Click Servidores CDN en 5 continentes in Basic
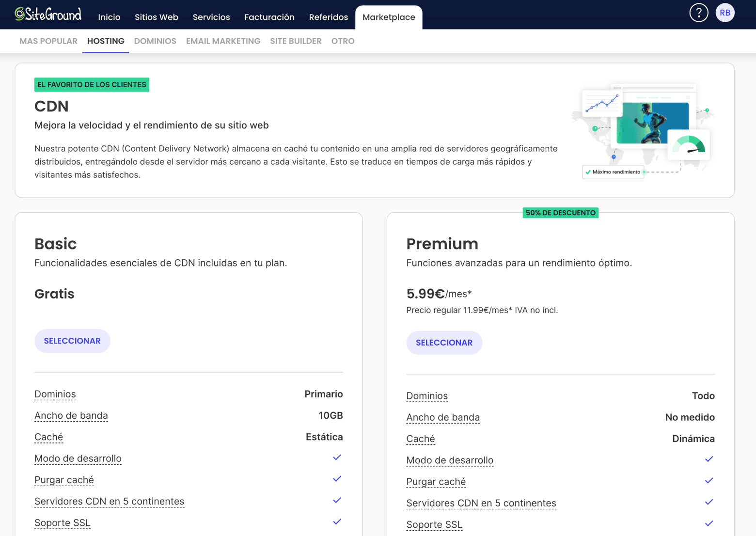Screen dimensions: 756x536 (x=110, y=502)
